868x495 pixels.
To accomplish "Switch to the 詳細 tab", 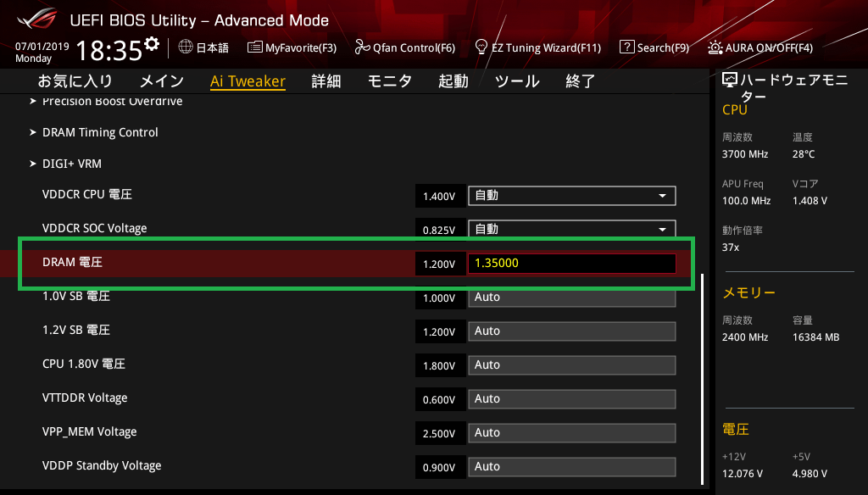I will point(326,81).
